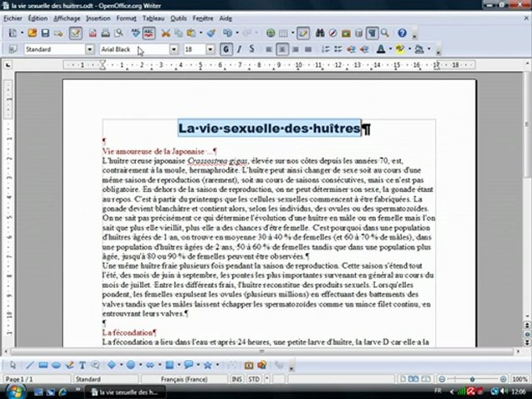532x399 pixels.
Task: Open the Édition menu
Action: click(x=38, y=18)
